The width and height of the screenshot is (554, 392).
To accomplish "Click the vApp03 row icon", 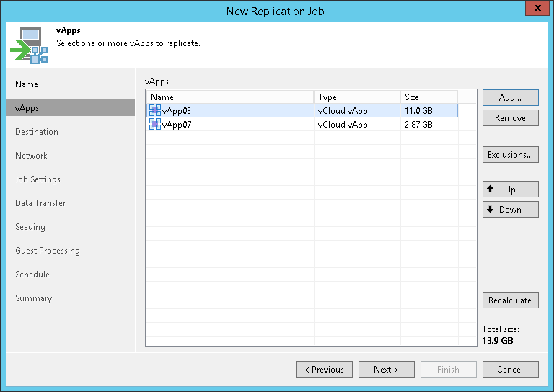I will pos(155,111).
